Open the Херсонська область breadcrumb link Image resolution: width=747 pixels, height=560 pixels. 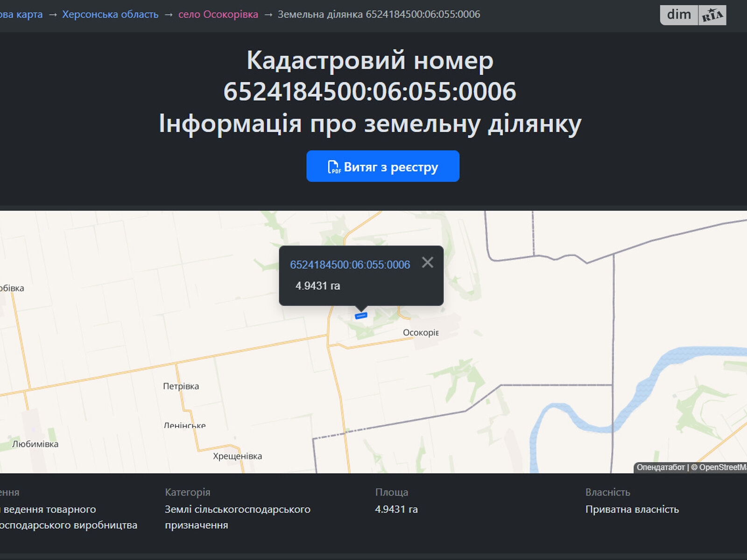click(x=111, y=14)
